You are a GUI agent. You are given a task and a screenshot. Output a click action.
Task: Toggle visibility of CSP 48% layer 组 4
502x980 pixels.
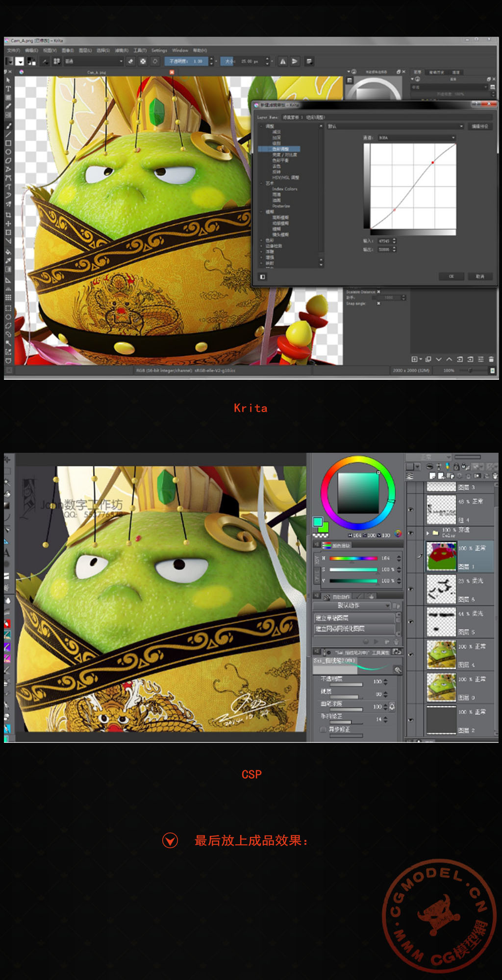(x=410, y=510)
